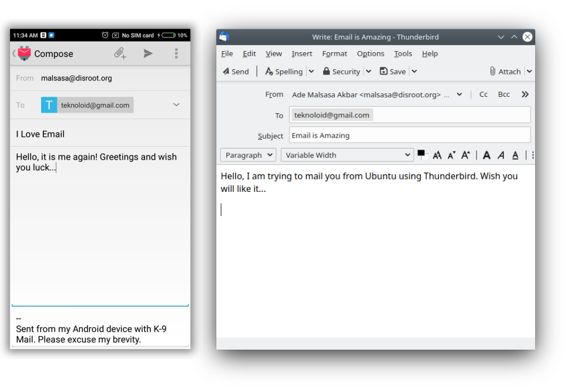Click the Subject field 'Email is Amazing'

409,136
